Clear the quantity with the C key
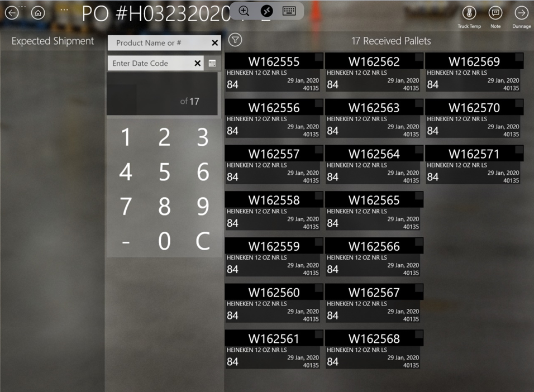Image resolution: width=534 pixels, height=392 pixels. pos(203,241)
